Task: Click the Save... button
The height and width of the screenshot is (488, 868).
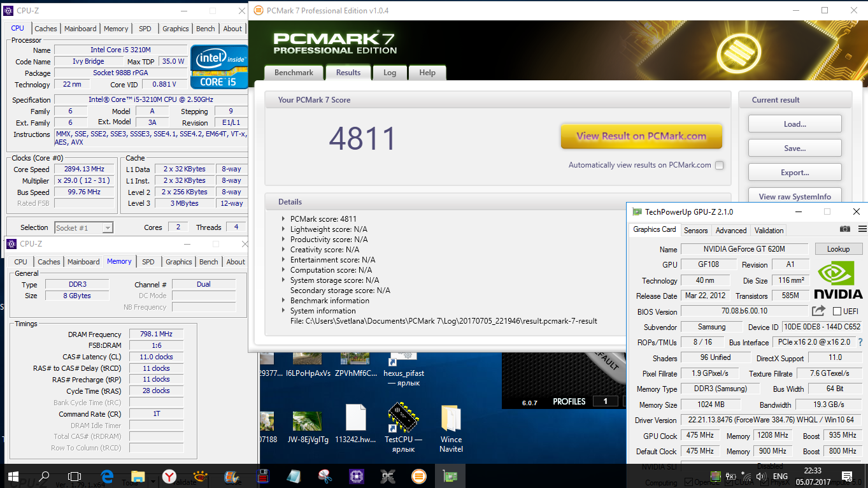Action: (x=795, y=148)
